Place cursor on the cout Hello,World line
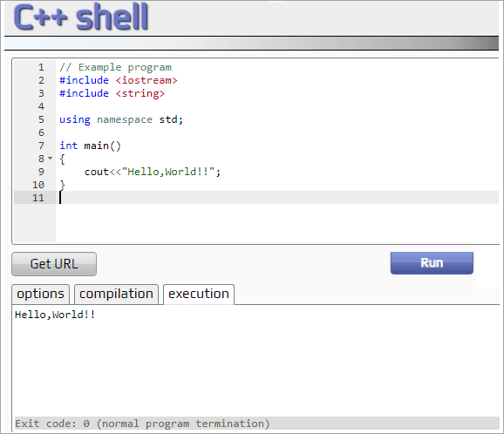The width and height of the screenshot is (504, 434). click(x=153, y=172)
